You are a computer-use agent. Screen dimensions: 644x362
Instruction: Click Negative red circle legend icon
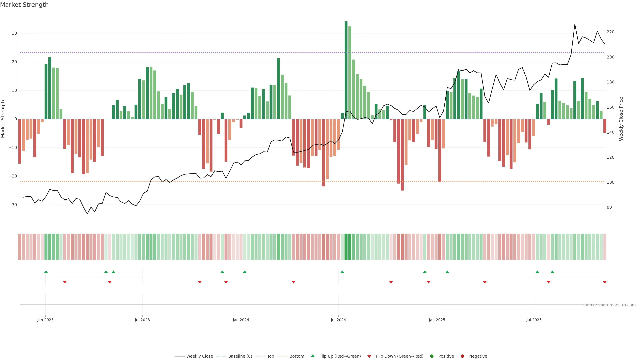point(462,356)
